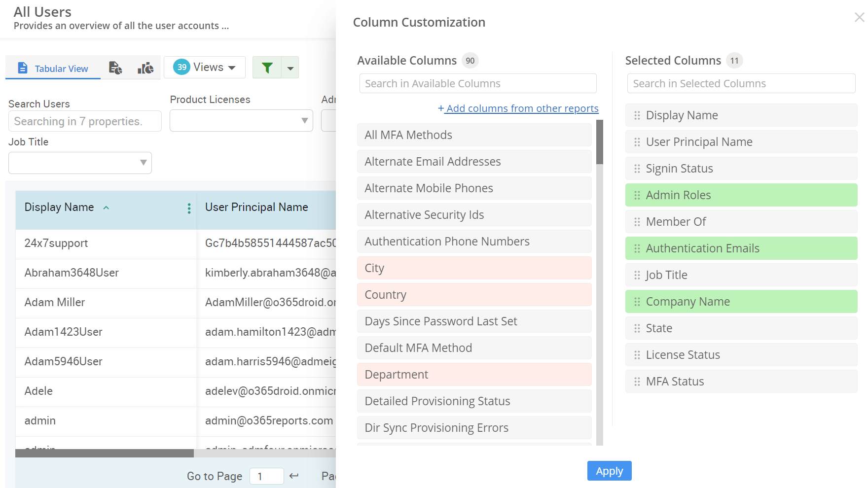
Task: Select the Tabular View tab
Action: coord(53,68)
